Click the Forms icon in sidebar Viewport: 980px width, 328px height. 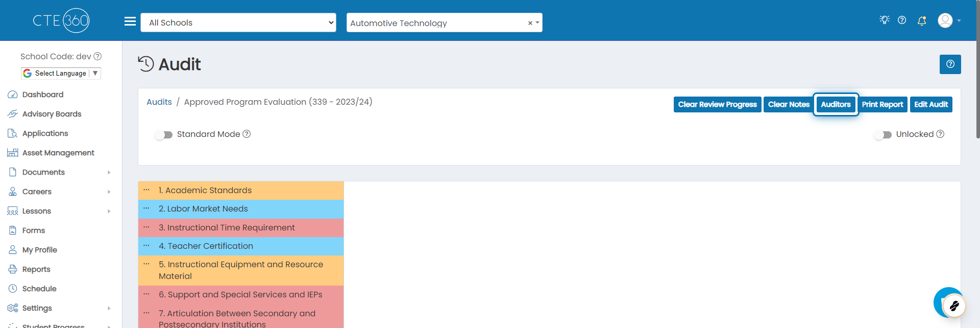13,230
